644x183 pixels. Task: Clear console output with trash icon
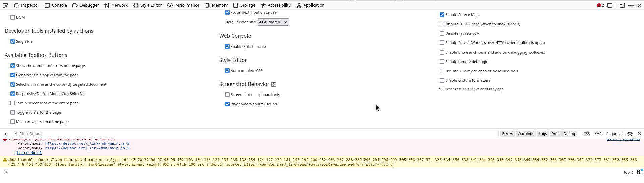click(6, 134)
